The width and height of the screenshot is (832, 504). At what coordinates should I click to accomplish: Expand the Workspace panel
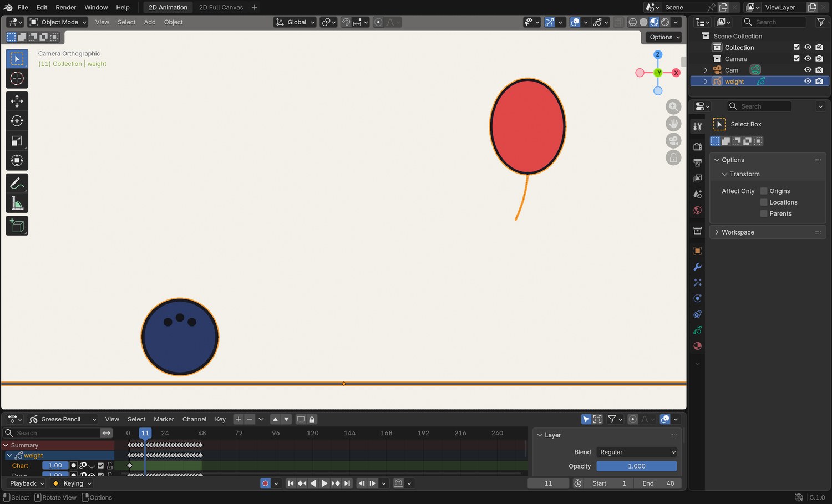click(768, 232)
